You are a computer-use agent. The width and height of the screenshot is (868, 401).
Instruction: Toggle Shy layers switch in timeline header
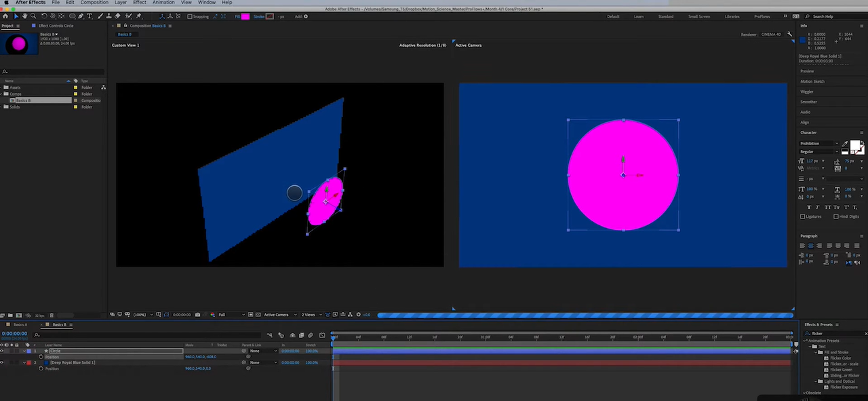pyautogui.click(x=292, y=335)
